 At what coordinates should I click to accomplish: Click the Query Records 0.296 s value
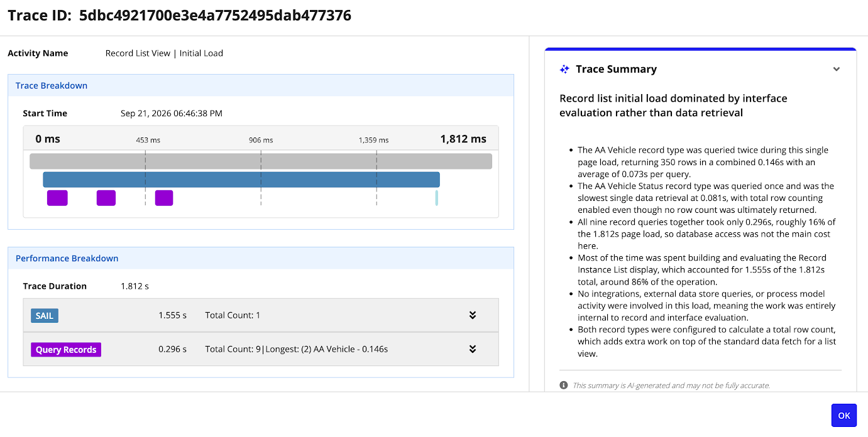click(172, 349)
